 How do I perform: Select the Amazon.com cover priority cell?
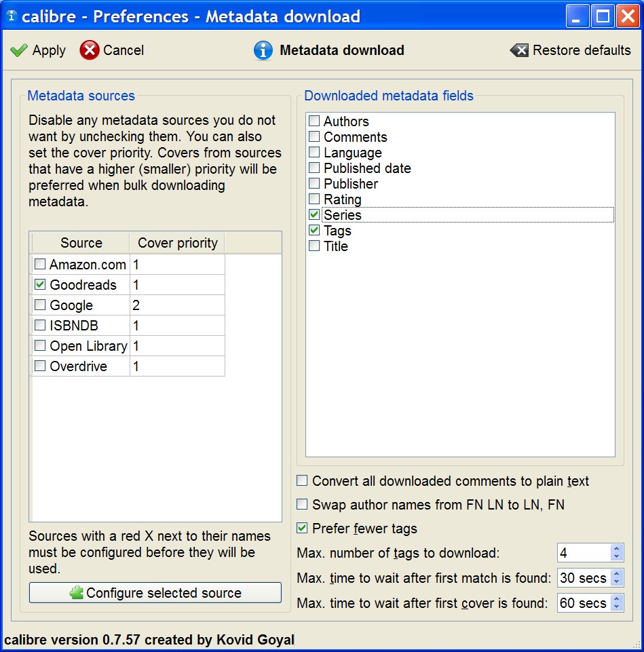177,264
